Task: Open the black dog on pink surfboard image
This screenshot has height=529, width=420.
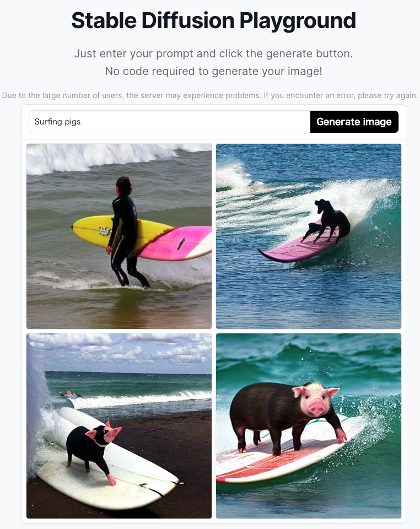Action: 309,236
